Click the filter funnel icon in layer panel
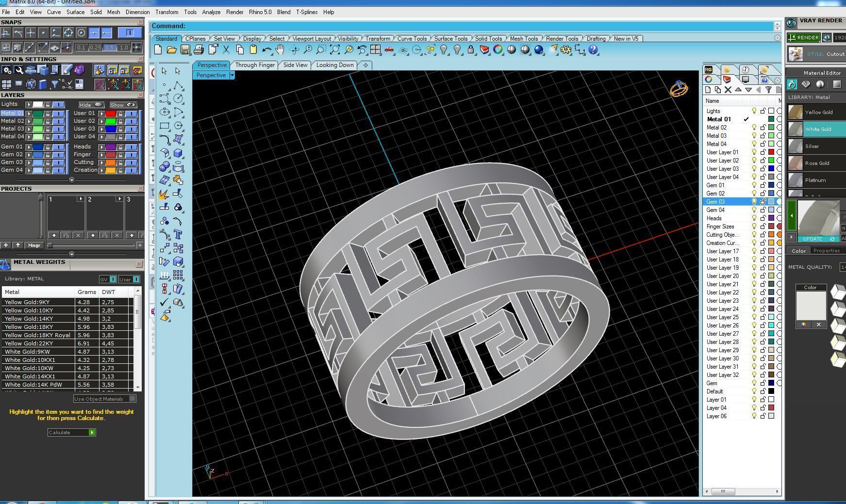The image size is (846, 504). click(768, 90)
